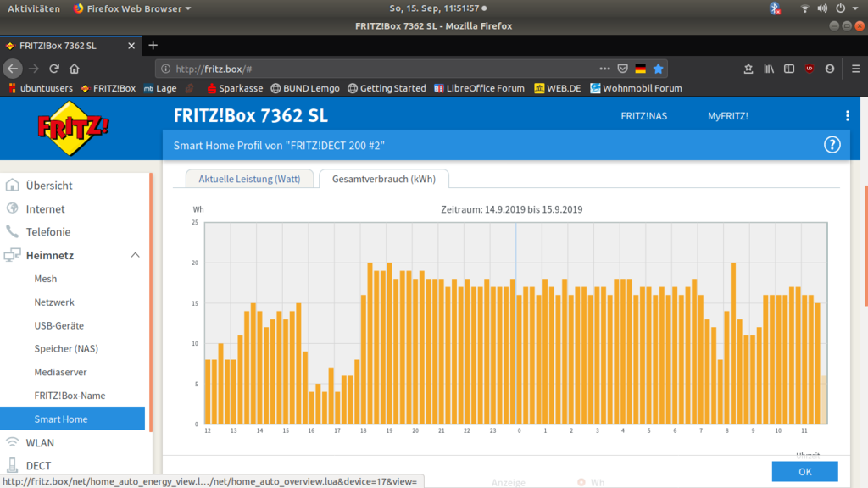Open the WEB.DE bookmark

coord(558,88)
